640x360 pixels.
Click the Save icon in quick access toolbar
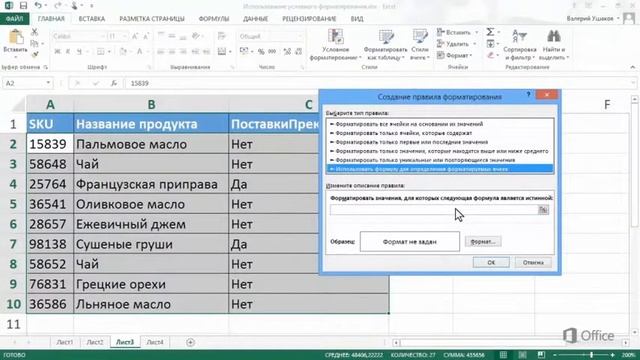pyautogui.click(x=23, y=6)
